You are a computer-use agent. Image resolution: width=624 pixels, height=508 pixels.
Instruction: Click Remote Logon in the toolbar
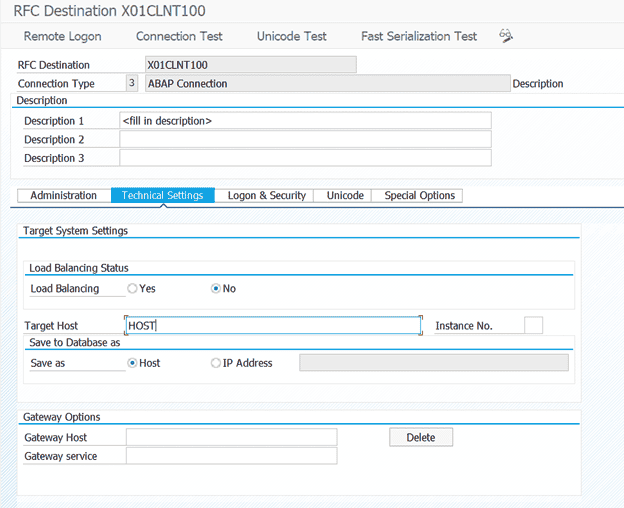[x=62, y=36]
